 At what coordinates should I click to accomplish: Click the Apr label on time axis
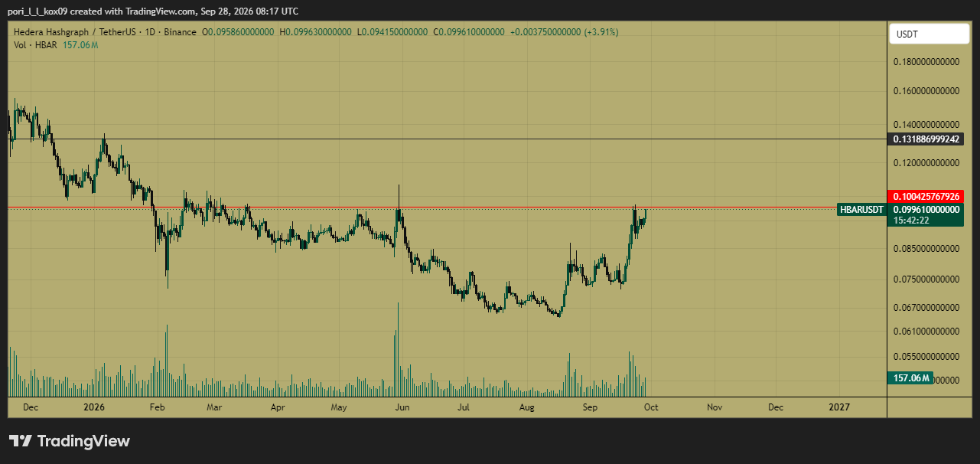click(278, 407)
